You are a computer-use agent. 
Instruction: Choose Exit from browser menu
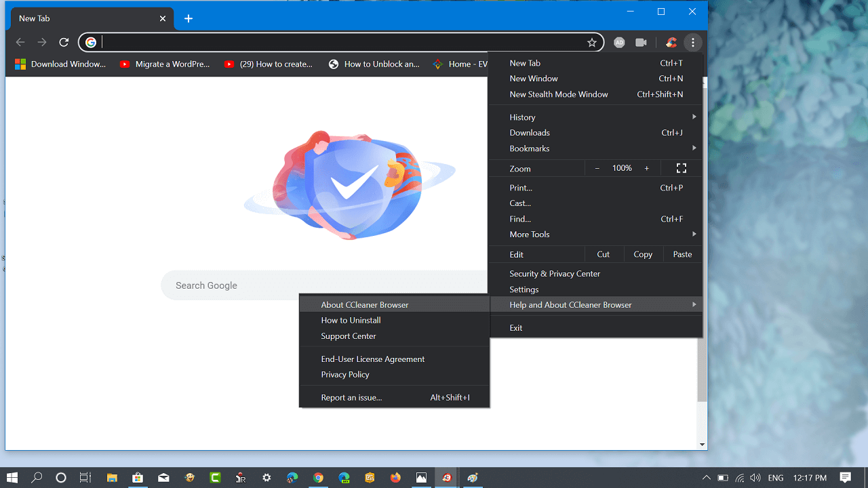tap(596, 328)
